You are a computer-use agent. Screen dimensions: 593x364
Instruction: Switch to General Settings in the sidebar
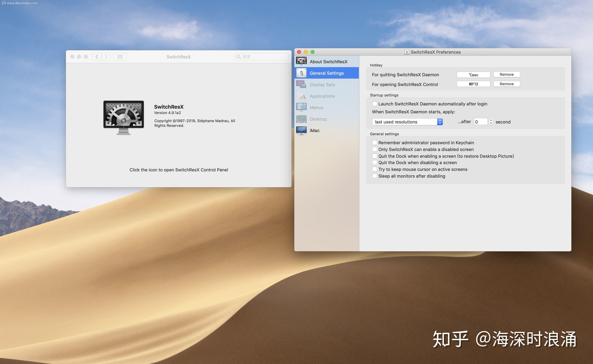pos(327,73)
